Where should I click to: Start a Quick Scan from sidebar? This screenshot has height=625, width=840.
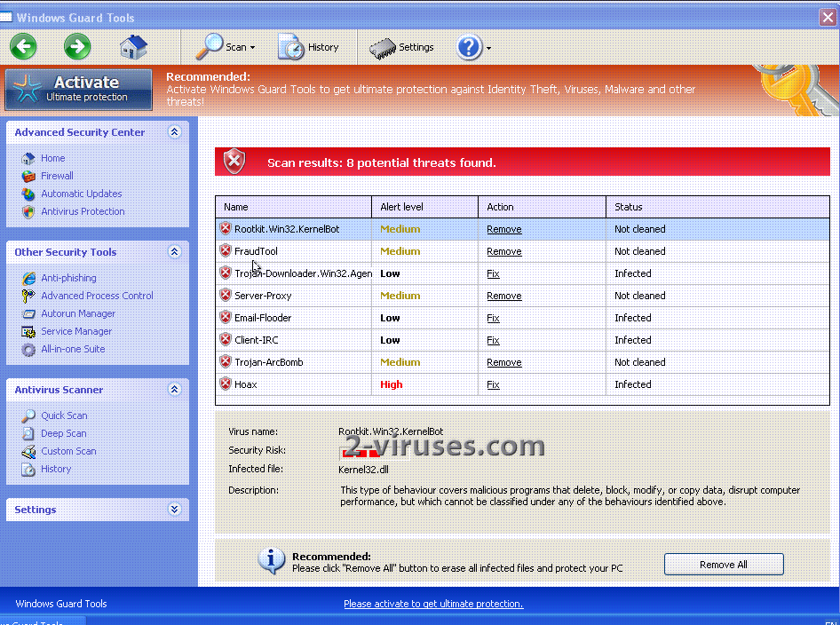tap(64, 415)
